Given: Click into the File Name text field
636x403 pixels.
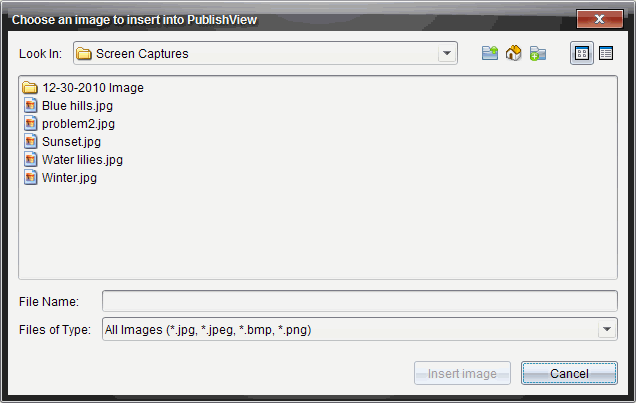Looking at the screenshot, I should click(x=359, y=301).
